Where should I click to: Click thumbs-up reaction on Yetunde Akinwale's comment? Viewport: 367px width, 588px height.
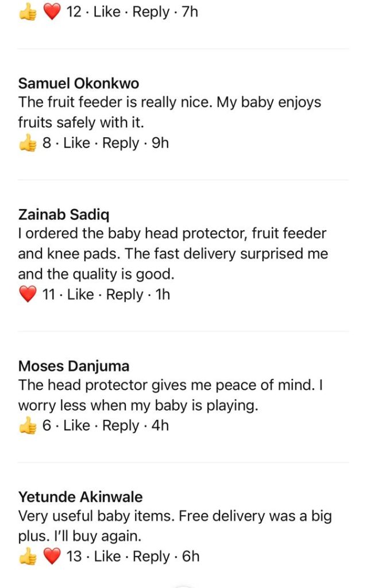(27, 557)
